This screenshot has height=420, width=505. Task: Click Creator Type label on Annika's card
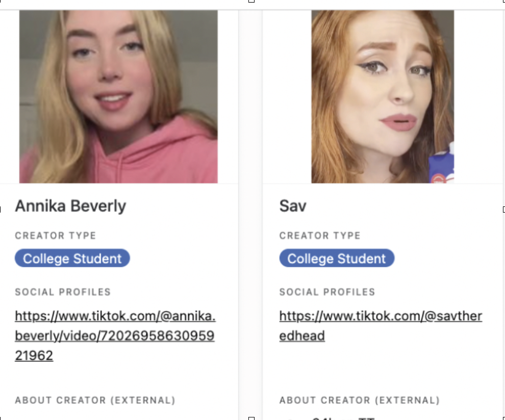pos(56,235)
